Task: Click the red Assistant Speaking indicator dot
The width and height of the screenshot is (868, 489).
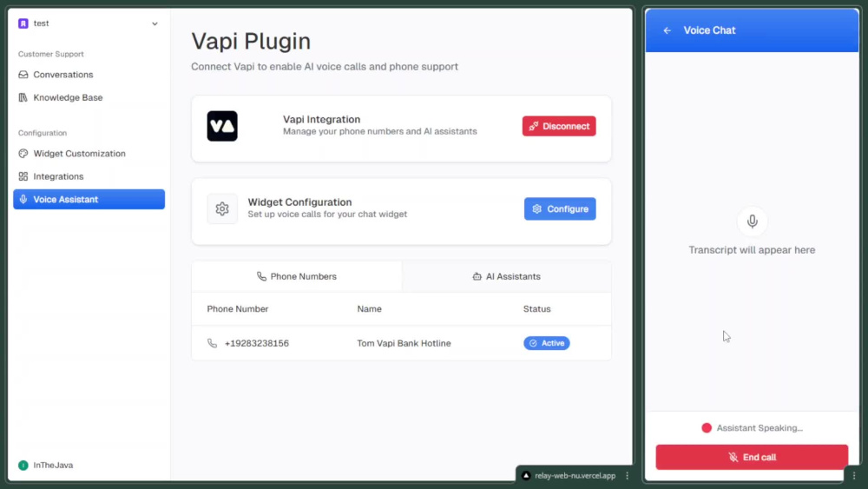Action: [x=707, y=428]
